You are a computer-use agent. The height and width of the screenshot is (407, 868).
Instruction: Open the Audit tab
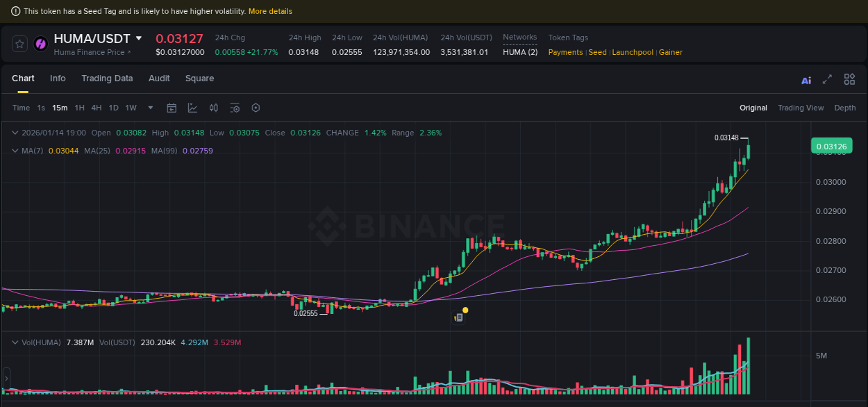coord(159,78)
